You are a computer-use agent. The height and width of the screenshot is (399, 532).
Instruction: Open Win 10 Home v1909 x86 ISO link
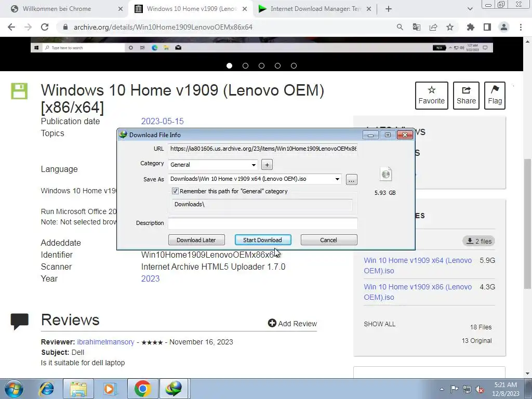[418, 292]
